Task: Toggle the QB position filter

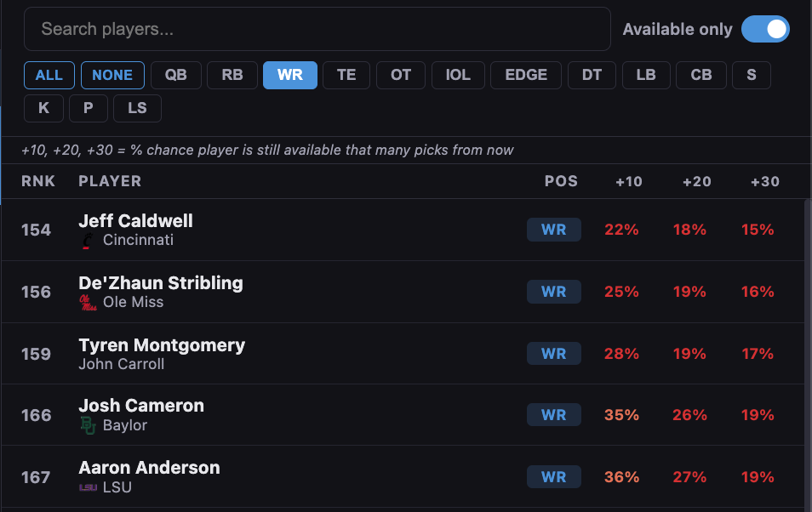Action: (175, 75)
